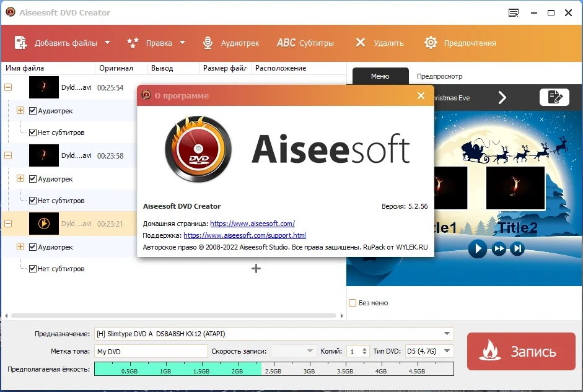Collapse the second file row 00:23:58

[8, 155]
